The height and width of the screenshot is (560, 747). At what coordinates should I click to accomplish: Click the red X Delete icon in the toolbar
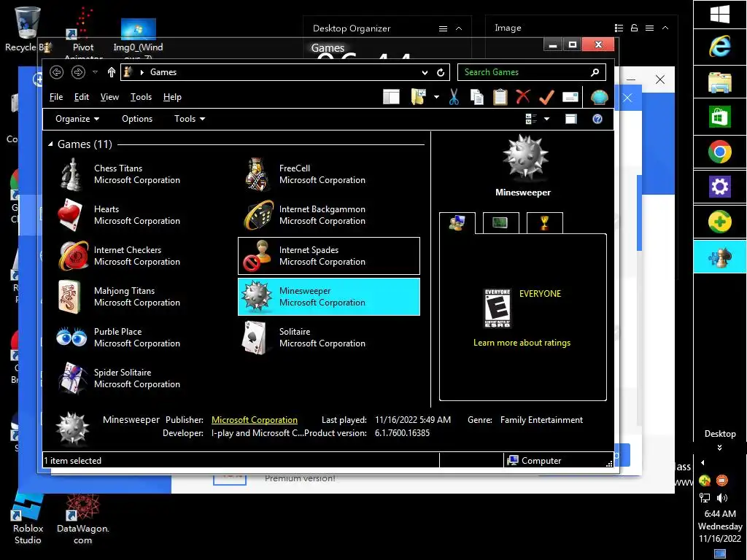[x=522, y=97]
